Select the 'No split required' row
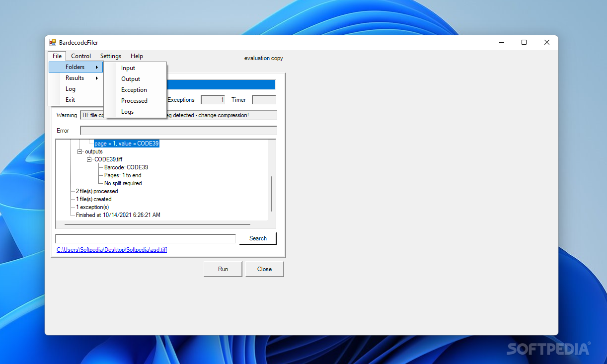607x364 pixels. tap(123, 183)
